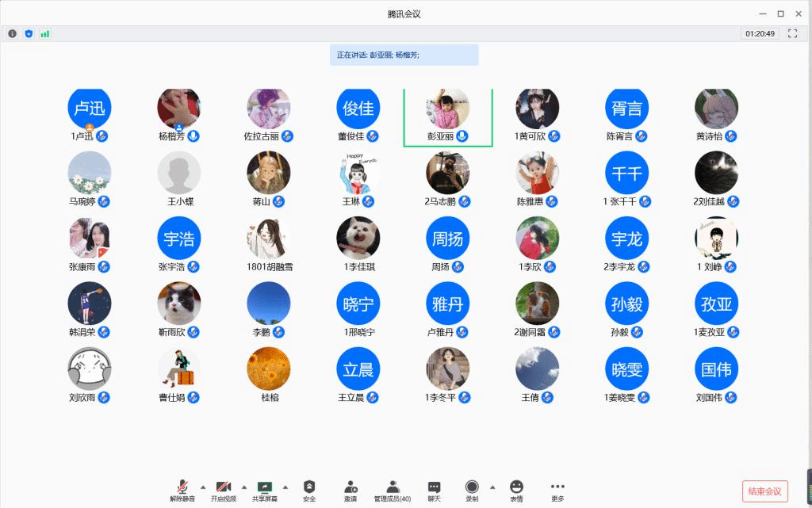This screenshot has height=508, width=812.
Task: Expand the arrow beside 共享屏幕
Action: [x=285, y=487]
